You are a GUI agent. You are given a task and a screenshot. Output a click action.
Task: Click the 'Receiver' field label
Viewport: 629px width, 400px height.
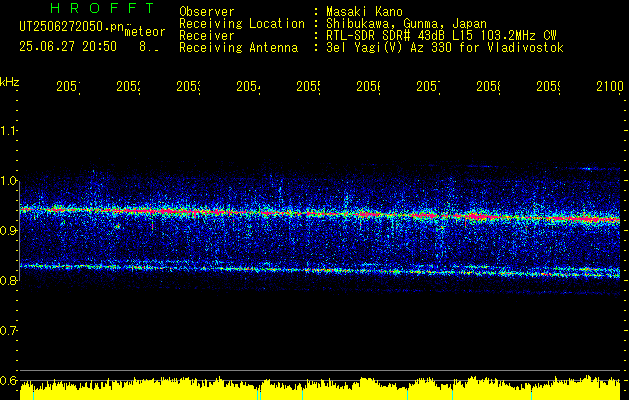(x=207, y=36)
